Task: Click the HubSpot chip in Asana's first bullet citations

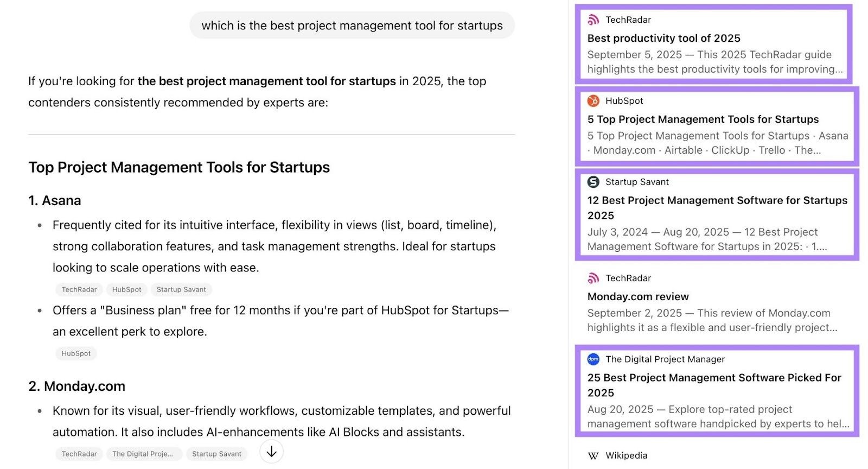Action: tap(127, 289)
